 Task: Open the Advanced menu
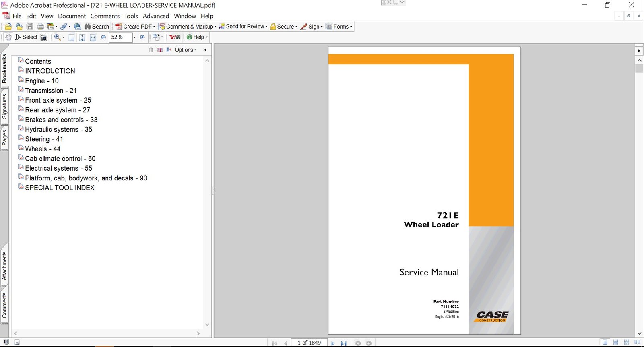156,16
